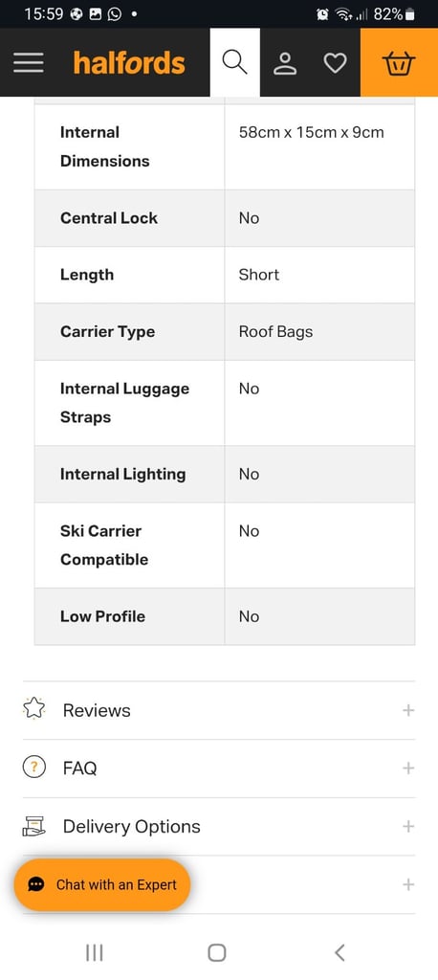438x980 pixels.
Task: Open Chat with an Expert
Action: pyautogui.click(x=101, y=884)
